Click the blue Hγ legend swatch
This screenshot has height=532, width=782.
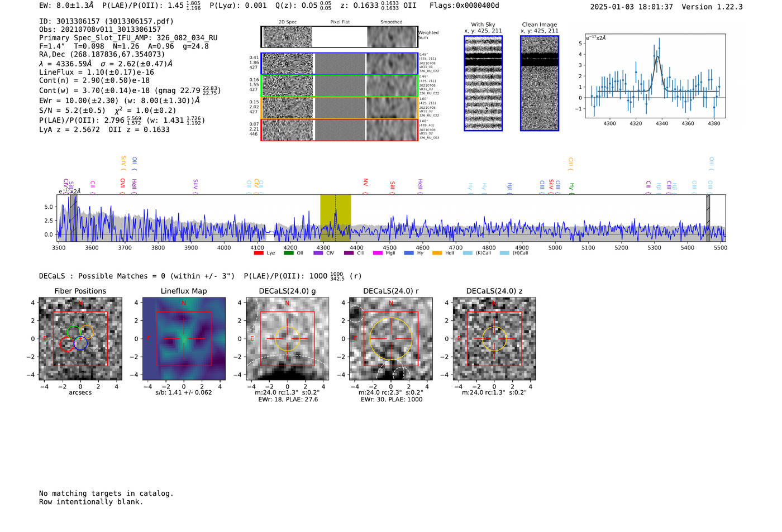[408, 253]
